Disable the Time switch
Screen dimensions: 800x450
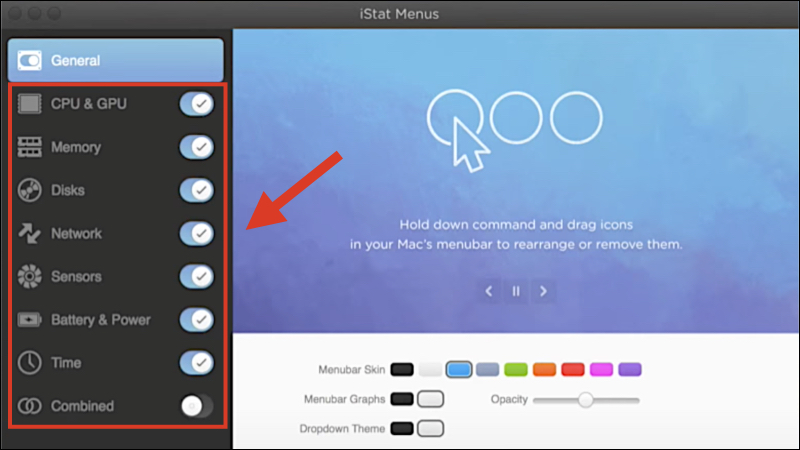[196, 363]
